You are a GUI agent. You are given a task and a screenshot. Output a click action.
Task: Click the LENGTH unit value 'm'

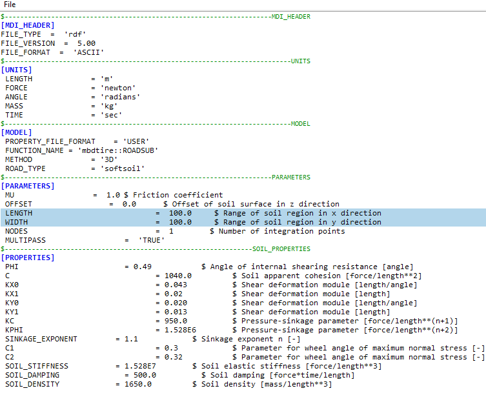coord(107,79)
